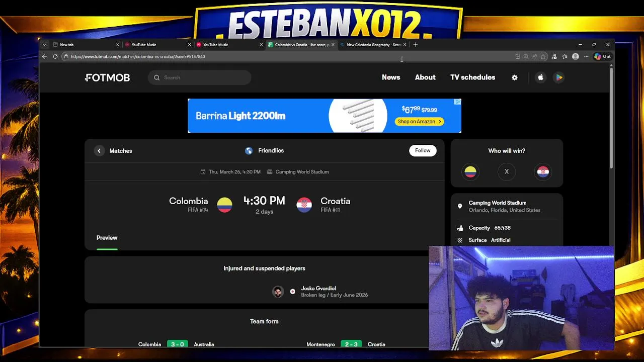Viewport: 644px width, 362px height.
Task: Close the Colombia vs Croatia tab
Action: coord(333,45)
